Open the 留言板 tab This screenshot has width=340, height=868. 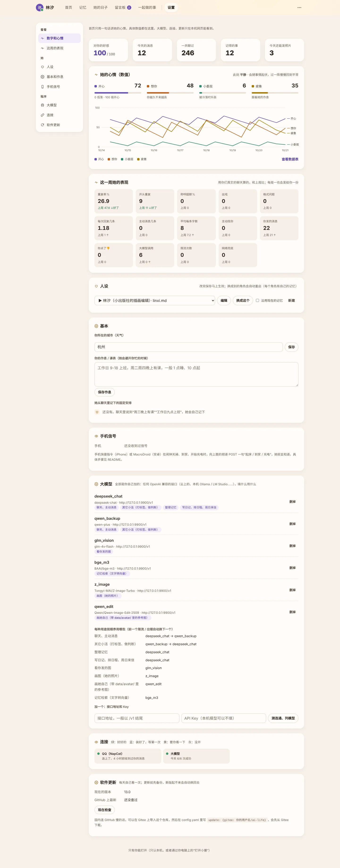[x=123, y=7]
